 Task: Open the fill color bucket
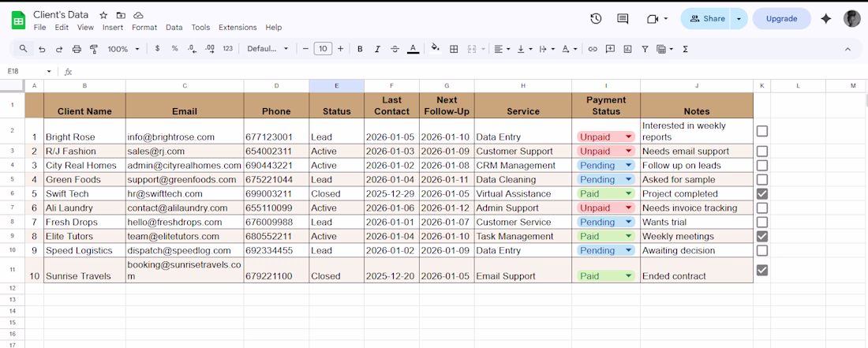tap(435, 49)
